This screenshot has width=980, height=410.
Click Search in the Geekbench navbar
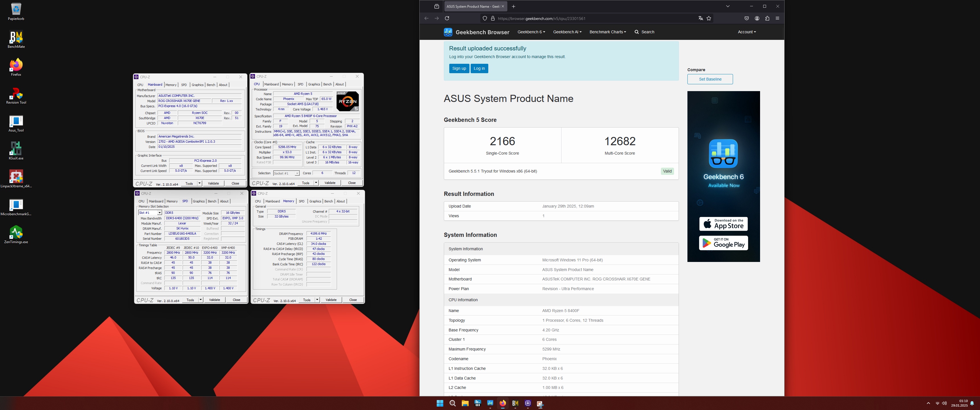point(644,32)
